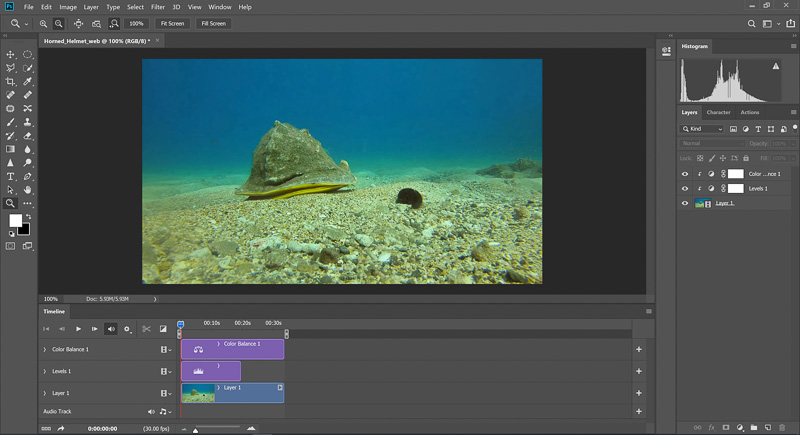Choose the Hand tool
Screen dimensions: 800x435
point(28,189)
